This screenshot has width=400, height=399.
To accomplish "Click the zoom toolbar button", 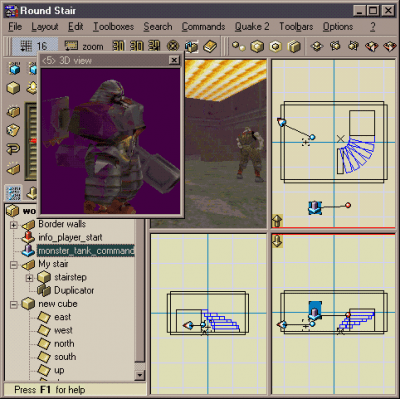I will coord(84,46).
